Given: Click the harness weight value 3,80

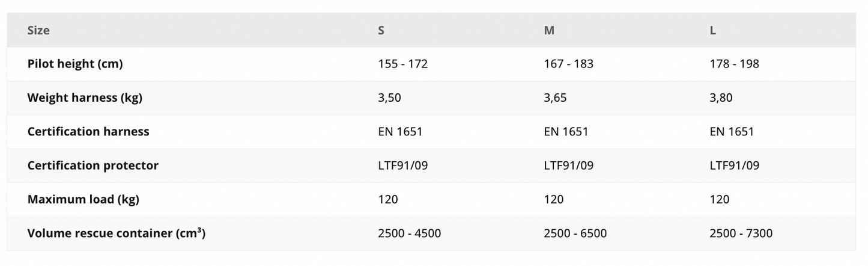Looking at the screenshot, I should (x=721, y=97).
